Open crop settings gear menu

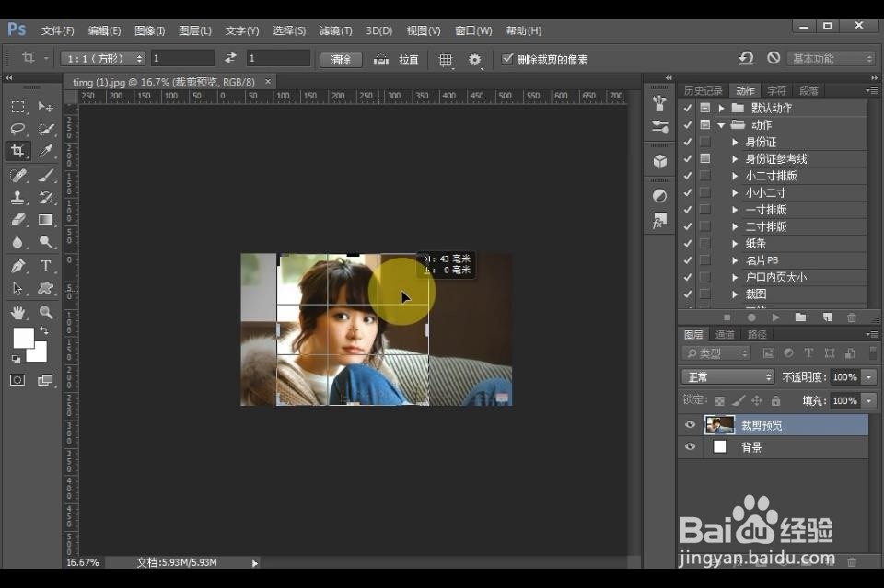475,59
